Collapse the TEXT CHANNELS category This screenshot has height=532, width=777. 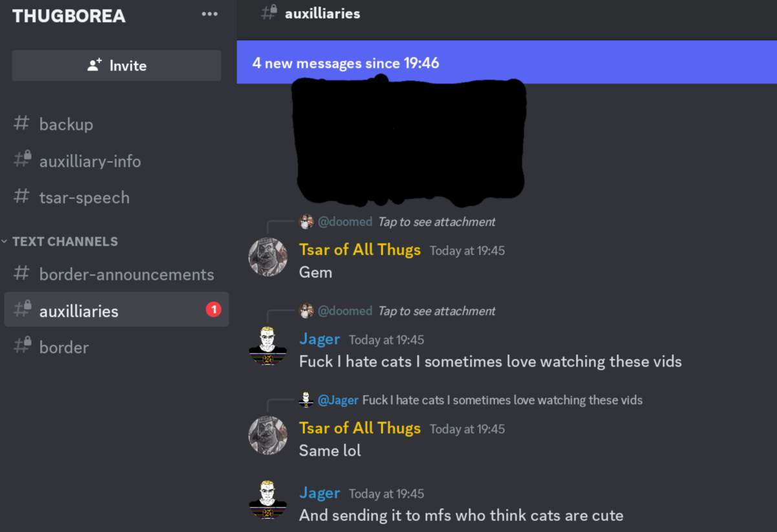click(59, 241)
